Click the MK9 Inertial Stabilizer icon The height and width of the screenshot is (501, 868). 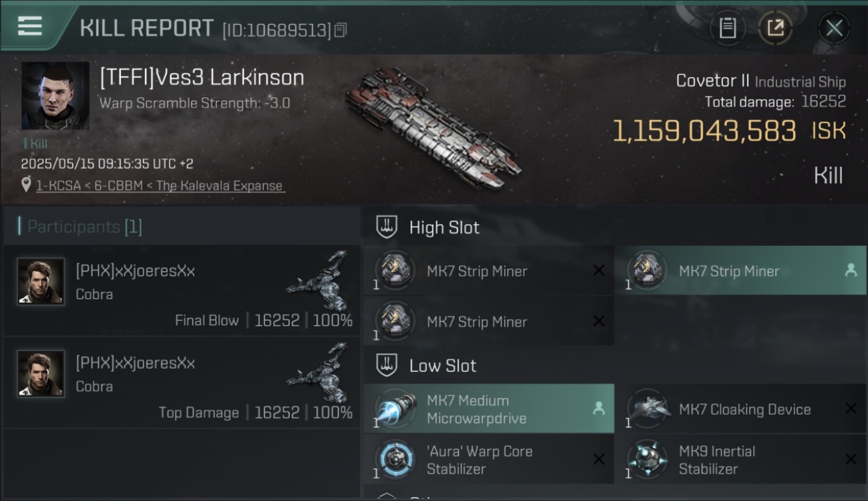[648, 460]
